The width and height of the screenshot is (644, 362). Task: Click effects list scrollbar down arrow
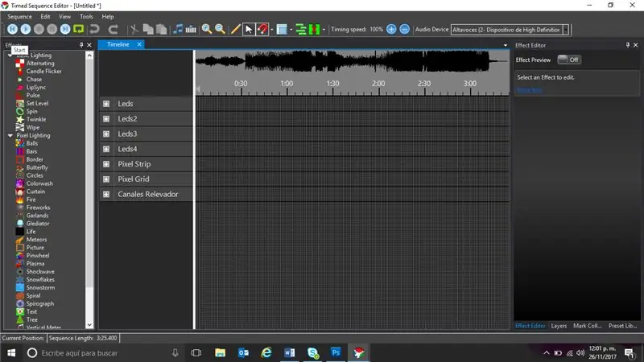(x=89, y=325)
